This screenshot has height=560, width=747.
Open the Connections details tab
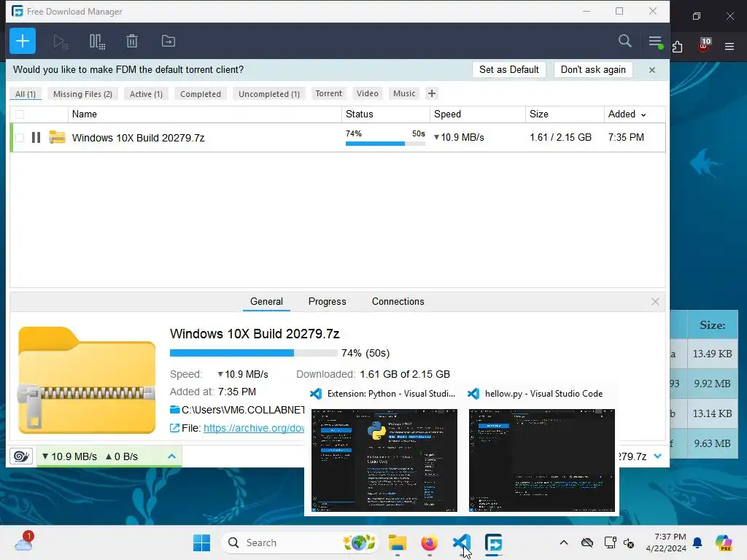(x=398, y=301)
